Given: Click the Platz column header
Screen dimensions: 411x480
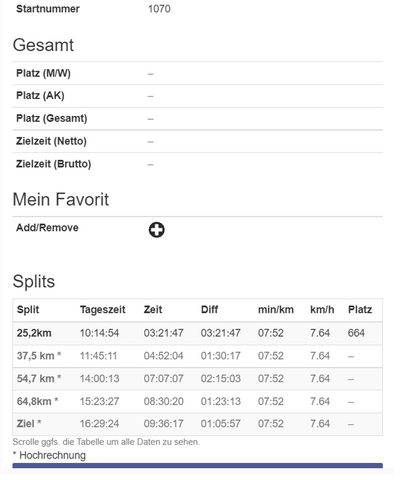Looking at the screenshot, I should click(x=360, y=310).
